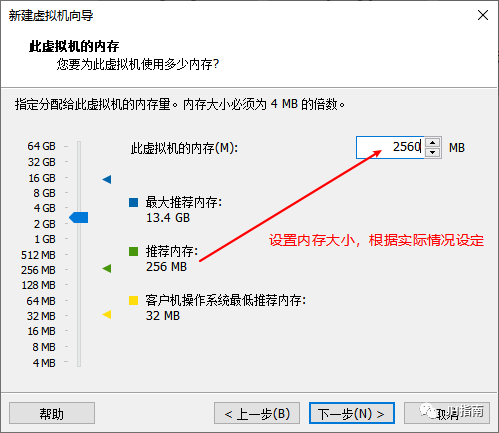Click the memory size input field

[x=390, y=147]
